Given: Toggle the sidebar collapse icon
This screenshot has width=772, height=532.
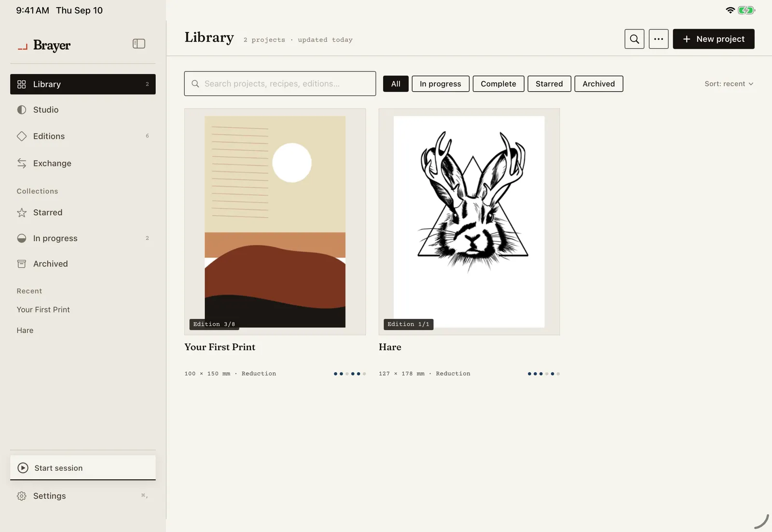Looking at the screenshot, I should 138,44.
